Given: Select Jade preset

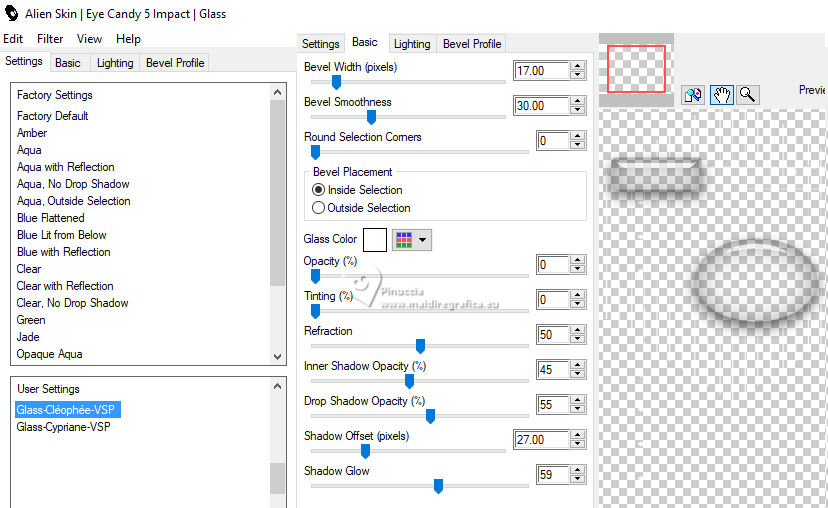Looking at the screenshot, I should click(x=28, y=337).
